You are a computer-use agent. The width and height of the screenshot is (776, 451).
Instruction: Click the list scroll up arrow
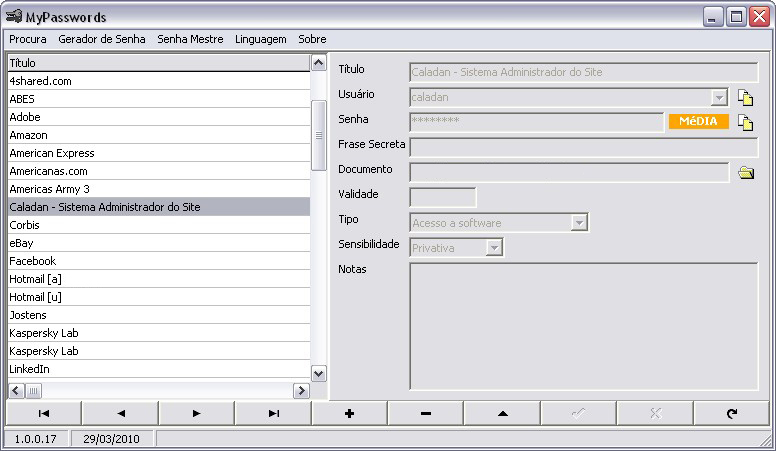(319, 63)
